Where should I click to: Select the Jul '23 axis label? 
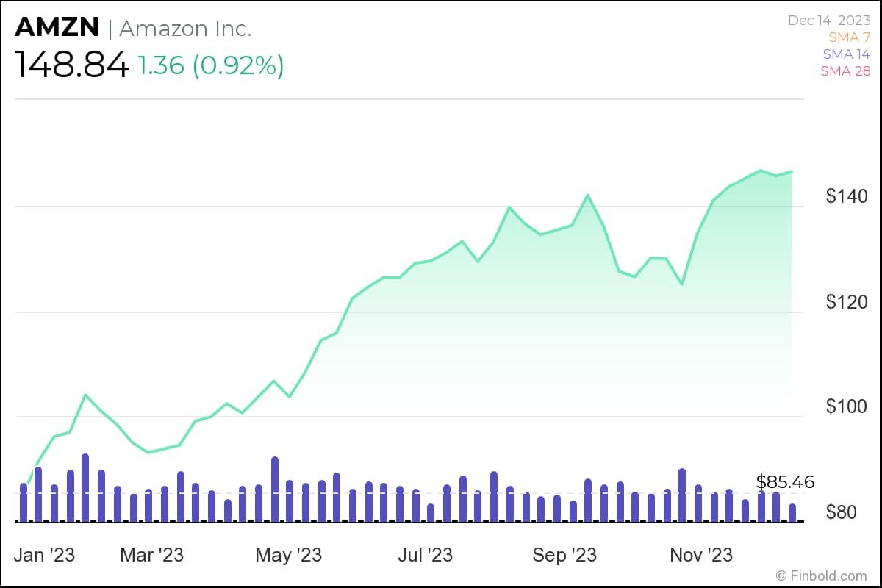point(425,555)
